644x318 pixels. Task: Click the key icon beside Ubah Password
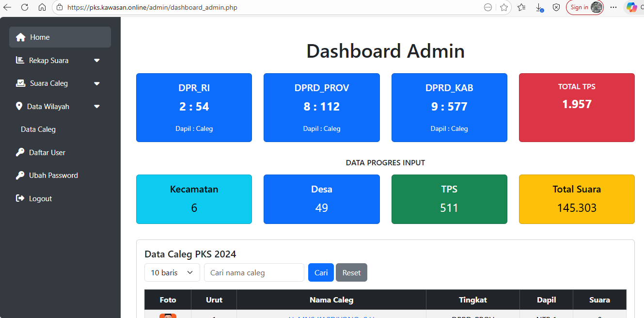click(20, 175)
